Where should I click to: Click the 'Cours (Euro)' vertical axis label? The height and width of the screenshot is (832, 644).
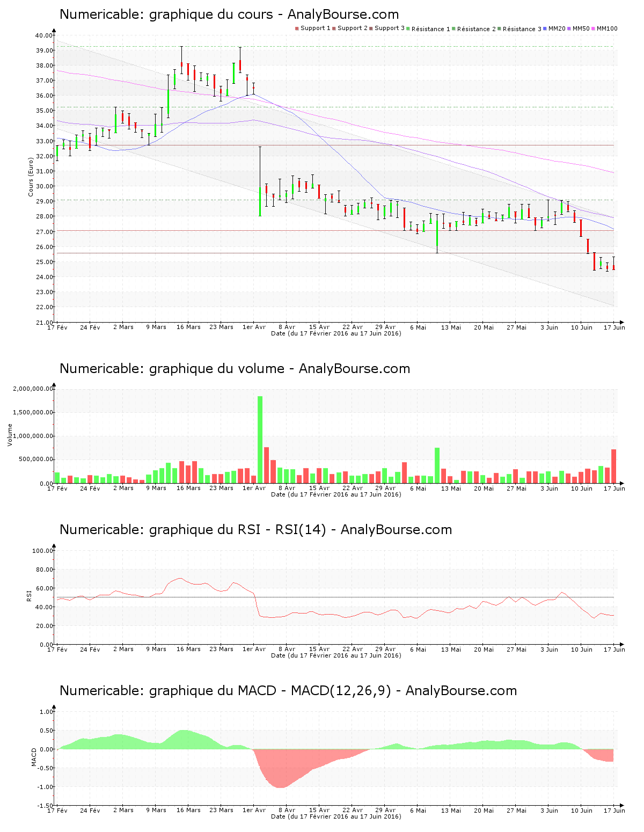(31, 177)
